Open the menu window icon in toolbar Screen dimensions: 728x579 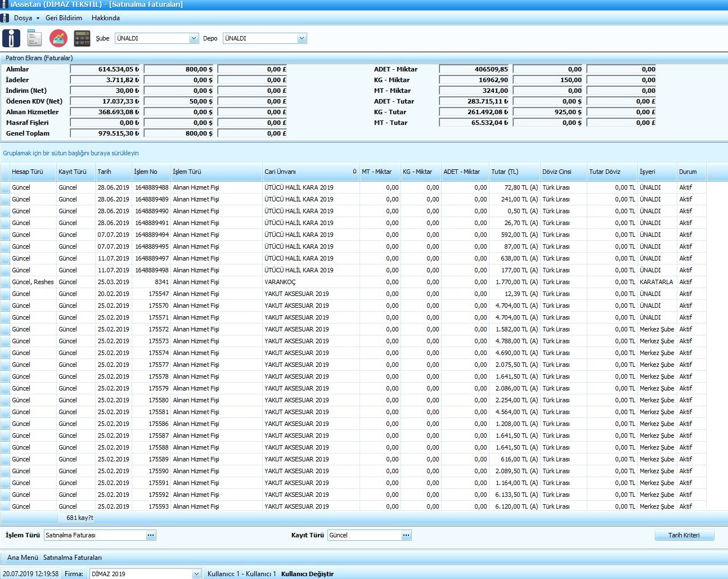point(35,38)
